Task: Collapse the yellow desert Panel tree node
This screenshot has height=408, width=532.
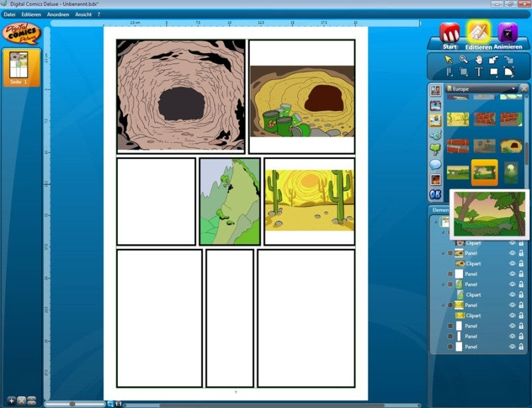Action: pyautogui.click(x=443, y=305)
